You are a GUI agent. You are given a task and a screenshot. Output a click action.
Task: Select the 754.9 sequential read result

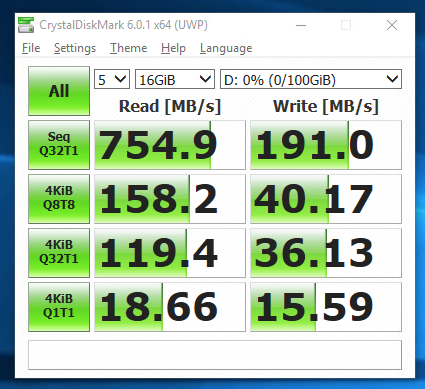tap(170, 145)
